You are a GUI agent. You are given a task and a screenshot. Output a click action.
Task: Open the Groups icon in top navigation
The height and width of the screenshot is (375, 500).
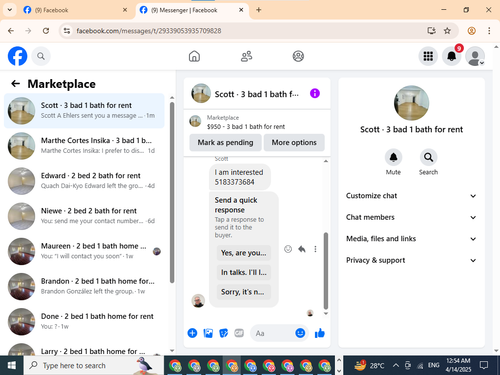tap(298, 56)
